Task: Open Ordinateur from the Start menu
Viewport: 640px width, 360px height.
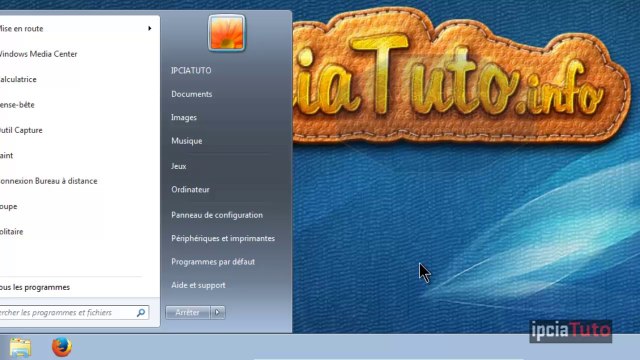Action: tap(190, 189)
